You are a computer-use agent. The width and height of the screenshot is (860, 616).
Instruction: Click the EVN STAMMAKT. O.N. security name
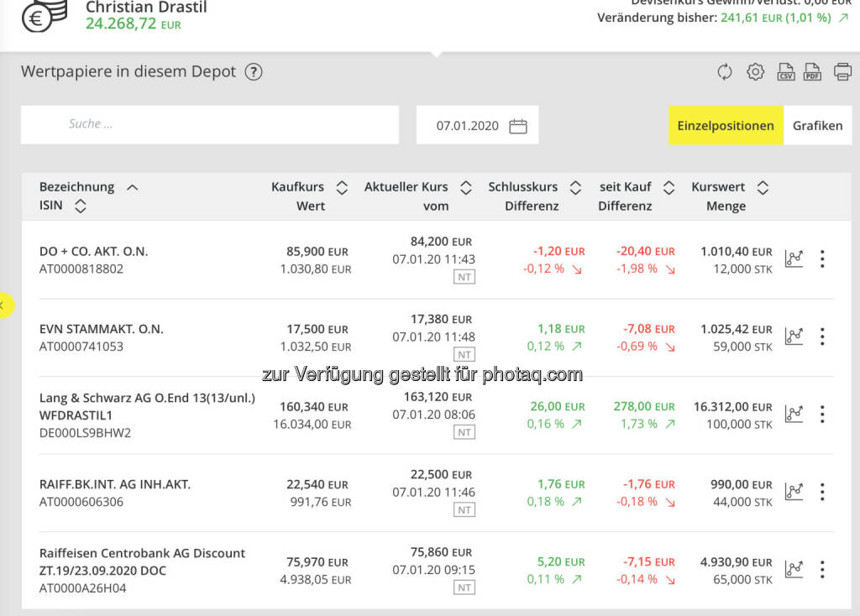tap(101, 329)
